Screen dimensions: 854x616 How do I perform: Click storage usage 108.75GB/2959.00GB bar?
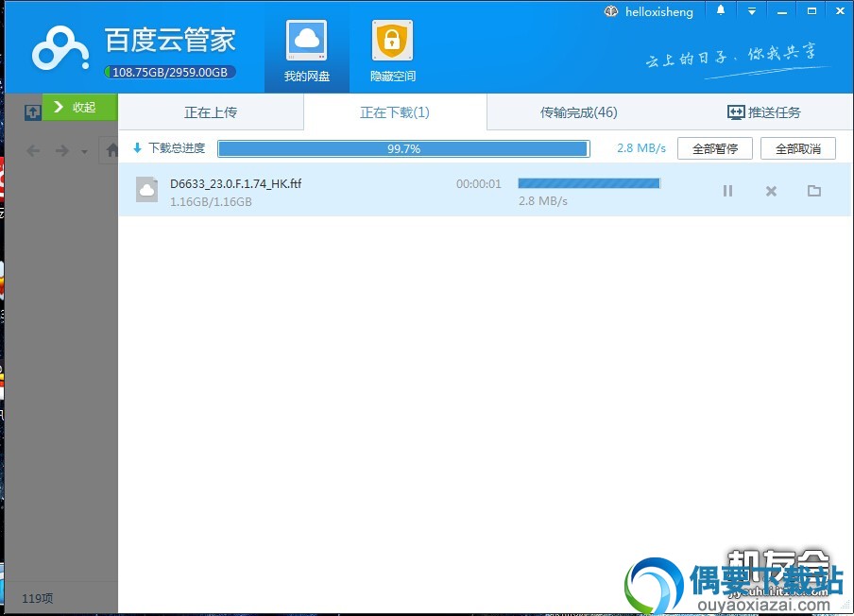170,72
